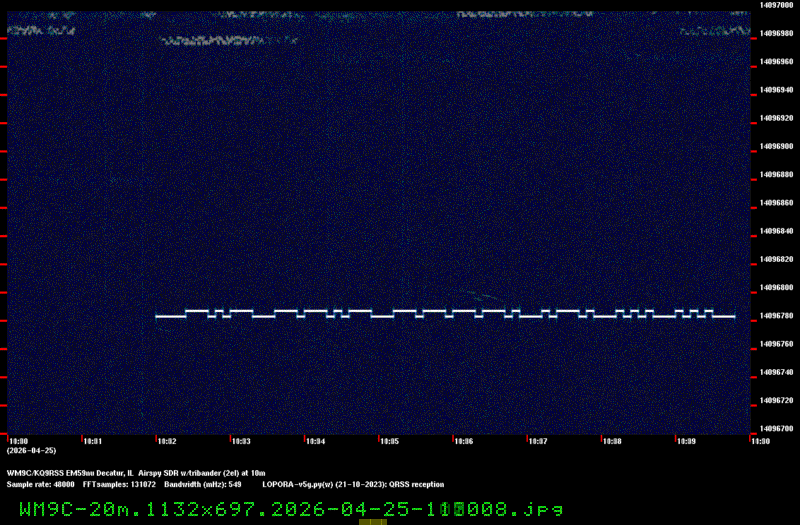800x525 pixels.
Task: Select the 10:06 time axis label
Action: [x=464, y=441]
